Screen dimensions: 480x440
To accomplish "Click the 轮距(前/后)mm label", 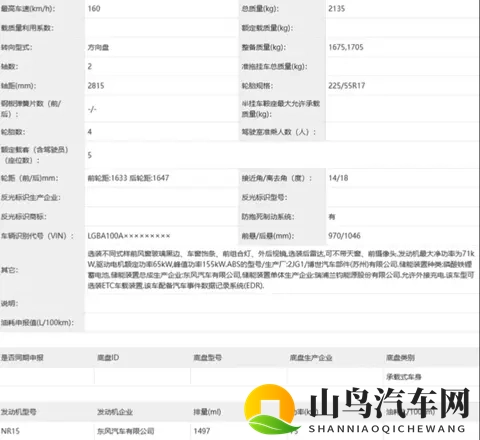I will tap(30, 178).
